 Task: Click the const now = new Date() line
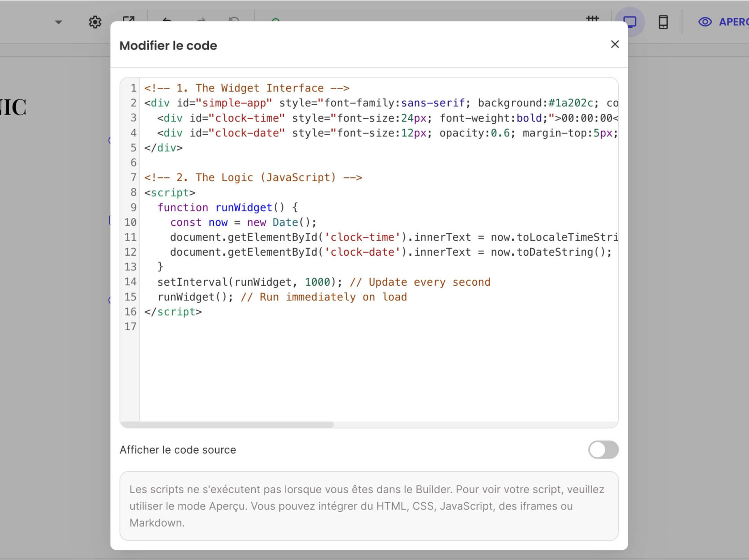(x=243, y=222)
